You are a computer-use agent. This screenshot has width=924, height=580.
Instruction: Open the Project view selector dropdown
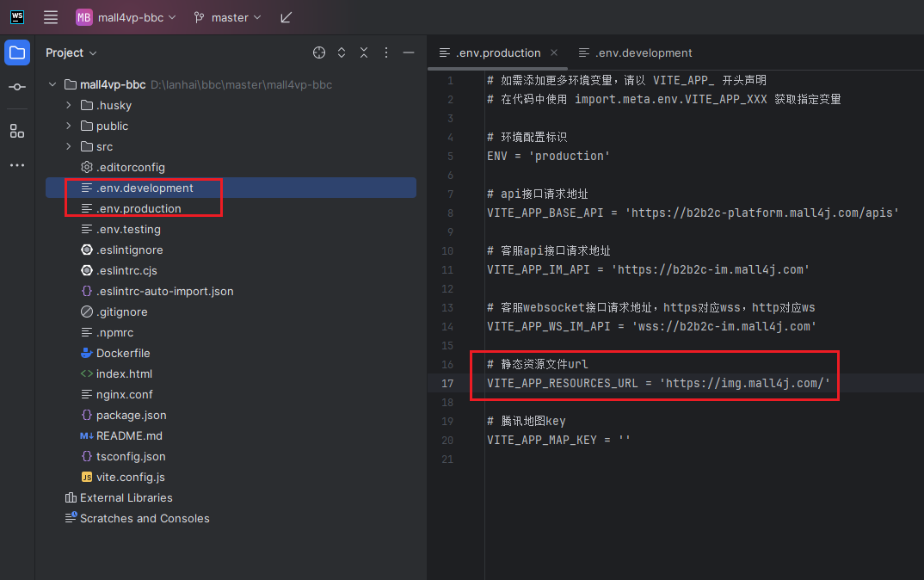[71, 52]
